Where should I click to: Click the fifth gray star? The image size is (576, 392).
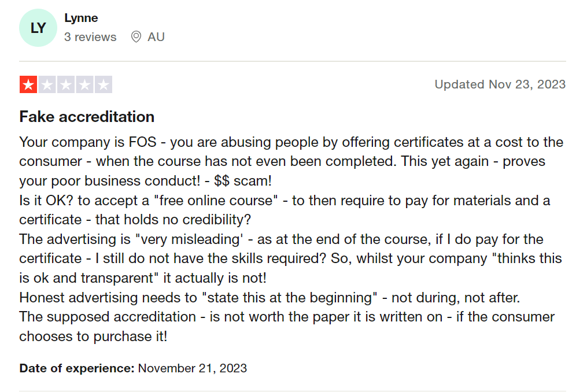[x=103, y=84]
